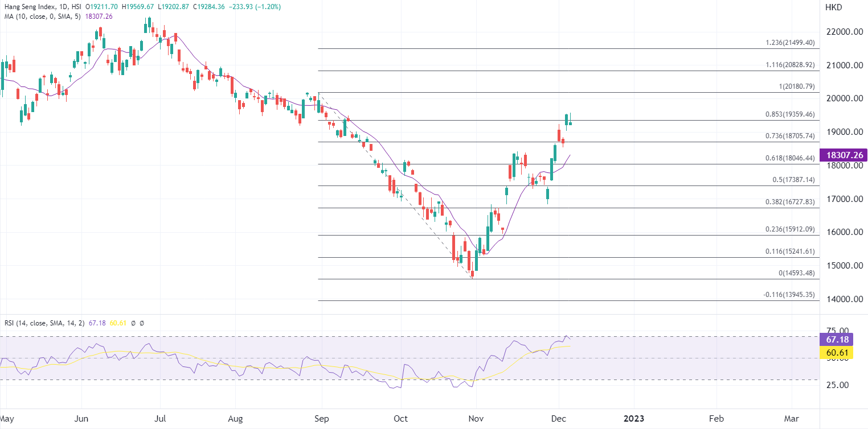The image size is (868, 429).
Task: Select the 1.116(20828.92) Fibonacci level label
Action: point(791,65)
